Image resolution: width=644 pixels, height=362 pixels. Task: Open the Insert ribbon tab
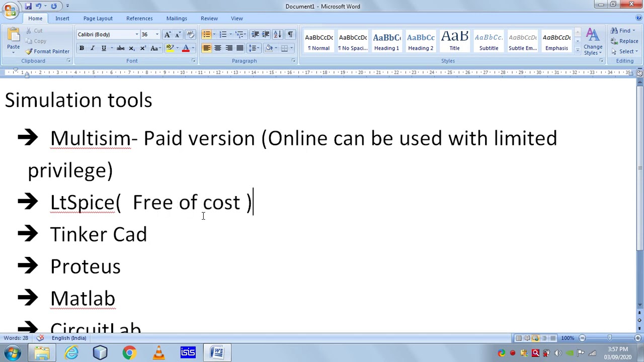point(62,18)
